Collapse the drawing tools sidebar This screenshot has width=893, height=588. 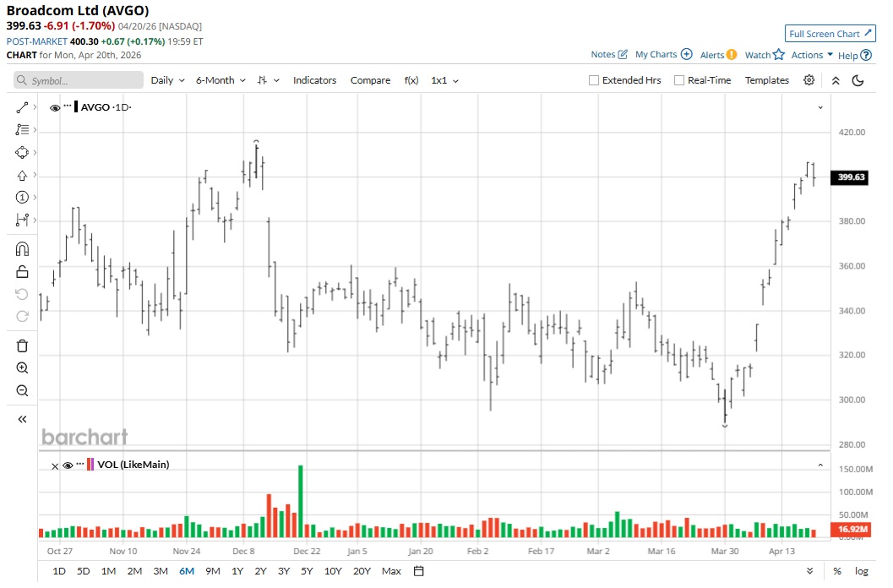click(x=22, y=419)
